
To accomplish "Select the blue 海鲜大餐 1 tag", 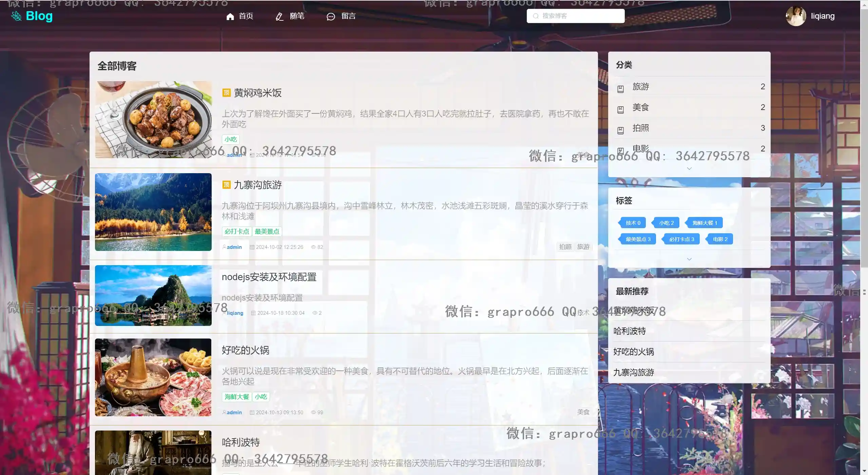I will click(705, 223).
